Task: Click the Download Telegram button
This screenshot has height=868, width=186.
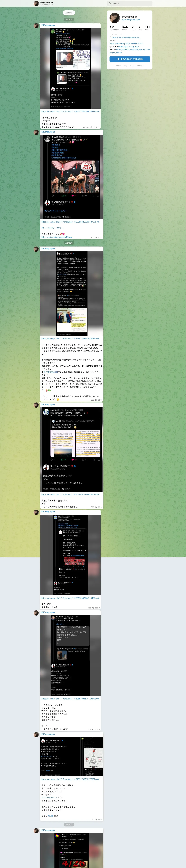Action: click(x=130, y=59)
